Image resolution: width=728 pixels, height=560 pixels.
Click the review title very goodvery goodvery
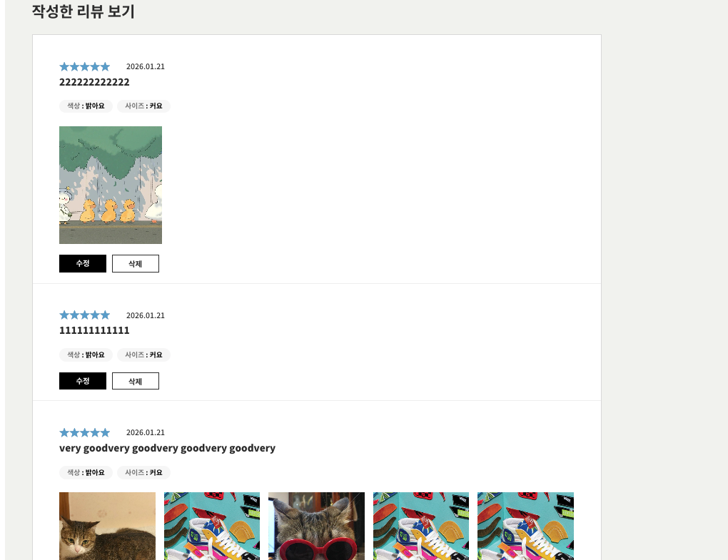click(167, 448)
